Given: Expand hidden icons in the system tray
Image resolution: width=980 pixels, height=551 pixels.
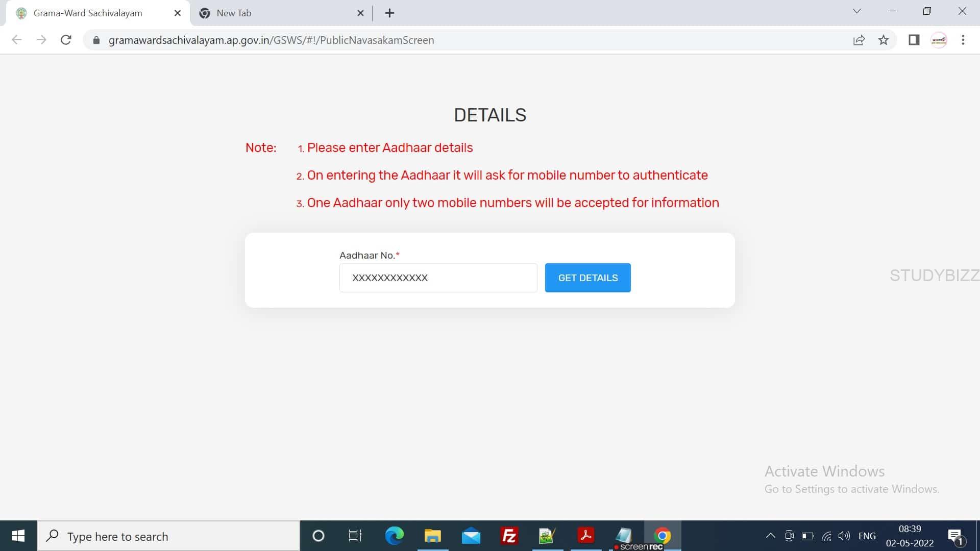Looking at the screenshot, I should 771,536.
